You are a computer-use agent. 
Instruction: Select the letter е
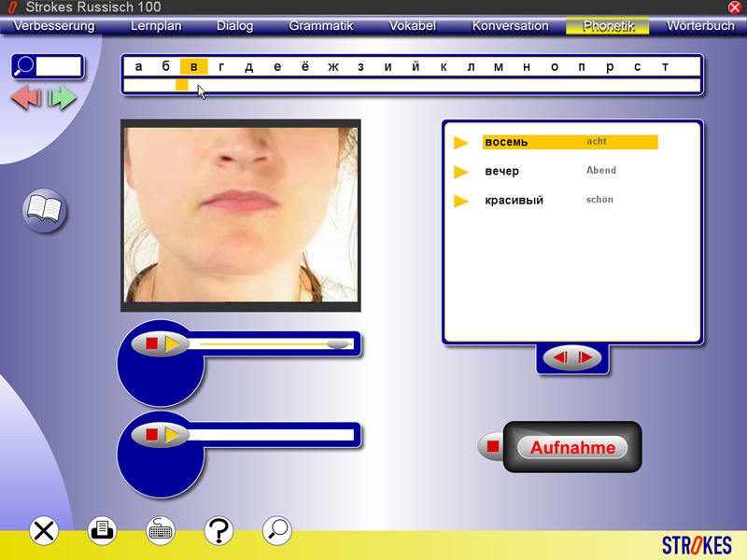click(x=277, y=66)
